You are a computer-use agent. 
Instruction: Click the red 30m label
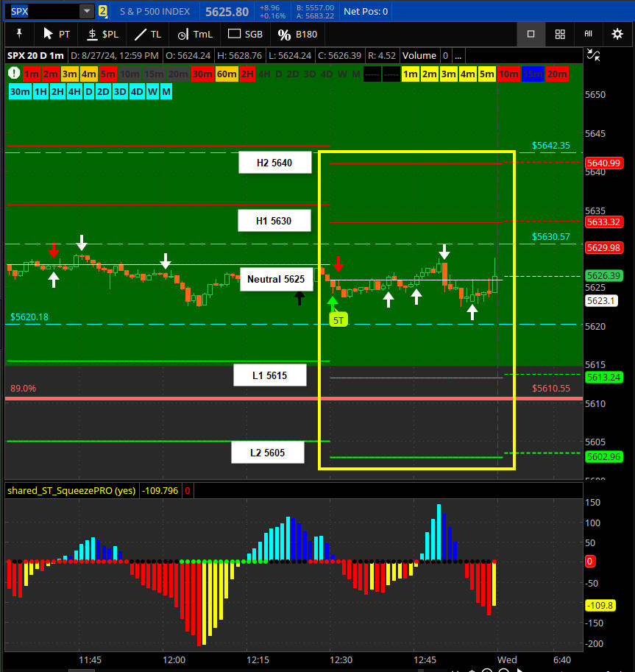(202, 74)
